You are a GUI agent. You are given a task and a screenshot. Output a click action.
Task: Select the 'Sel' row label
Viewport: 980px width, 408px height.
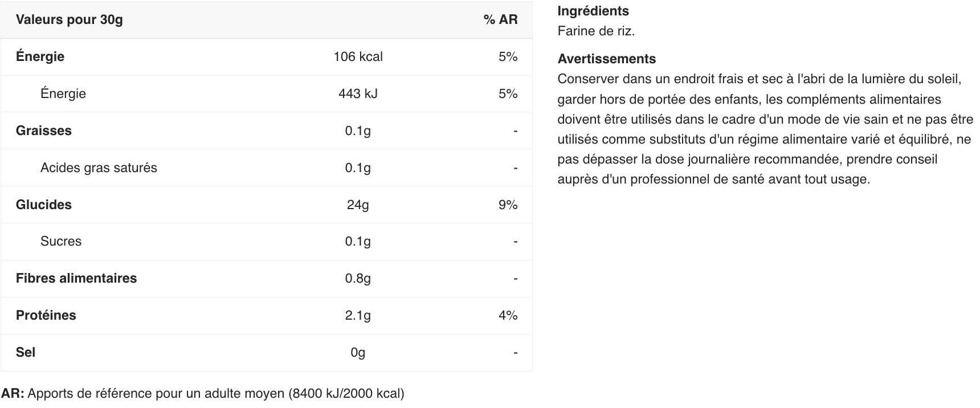26,352
